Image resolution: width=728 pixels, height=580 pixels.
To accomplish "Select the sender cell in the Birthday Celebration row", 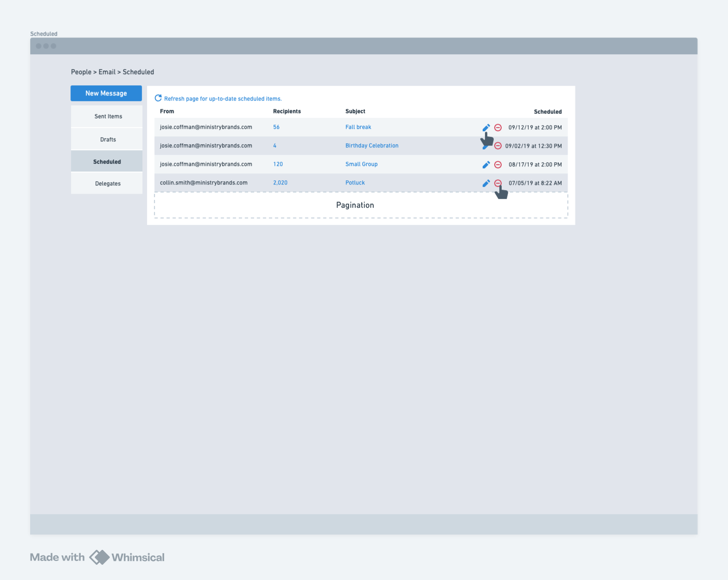I will [x=206, y=146].
